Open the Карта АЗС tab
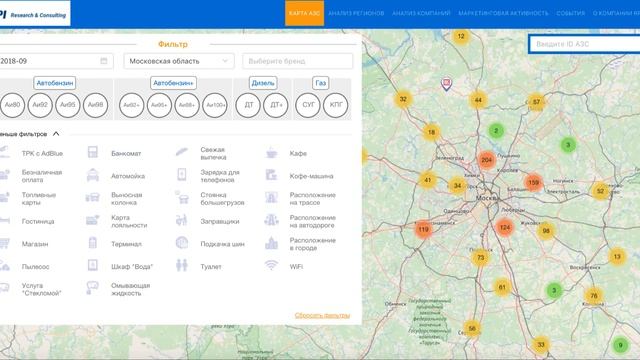 point(304,13)
